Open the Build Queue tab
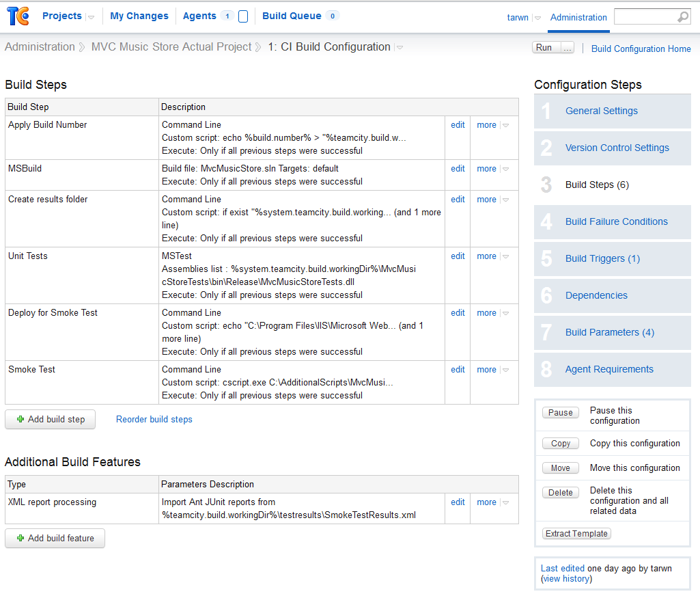Image resolution: width=700 pixels, height=596 pixels. click(292, 16)
